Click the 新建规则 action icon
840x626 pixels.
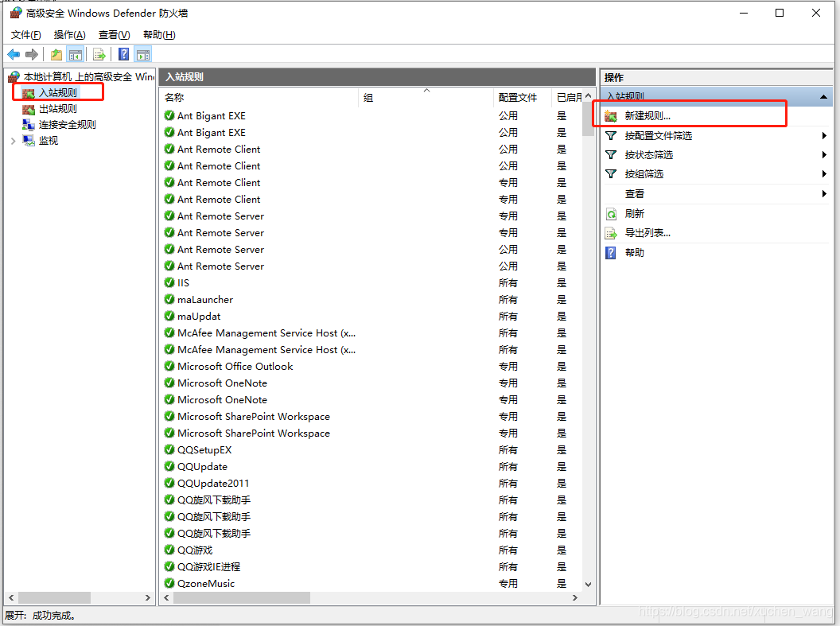[x=611, y=115]
